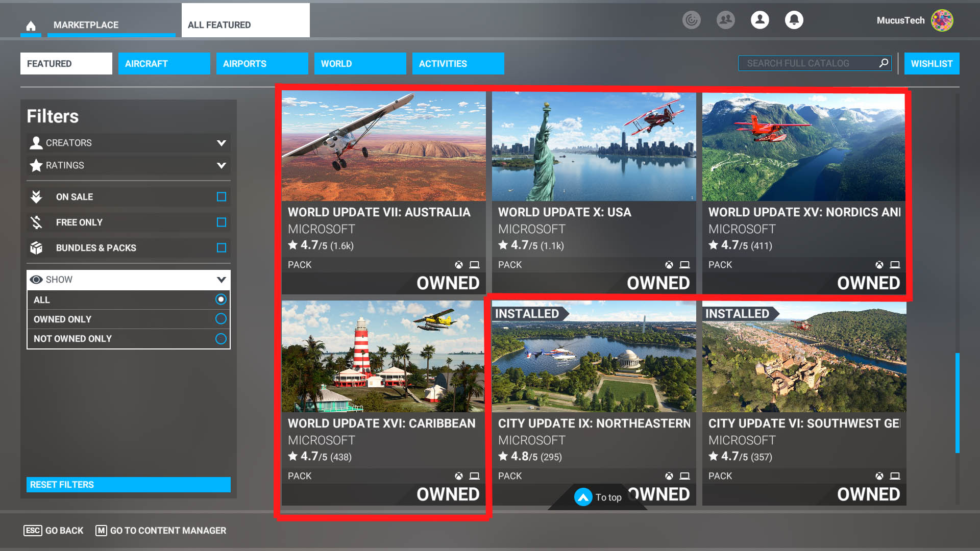Switch to the Aircraft tab
The height and width of the screenshot is (551, 980).
pos(164,64)
